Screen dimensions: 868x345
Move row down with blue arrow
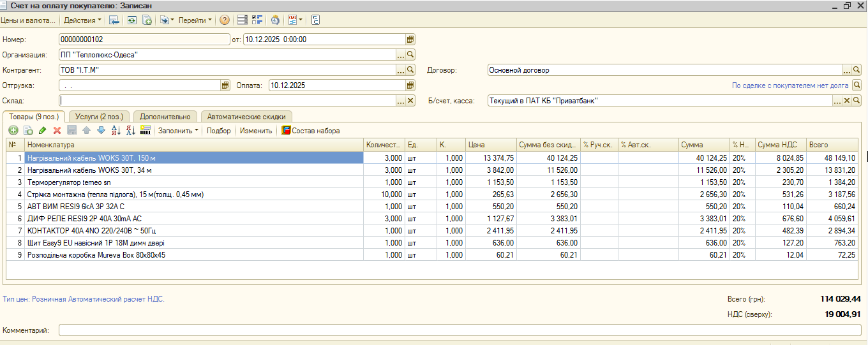(101, 131)
